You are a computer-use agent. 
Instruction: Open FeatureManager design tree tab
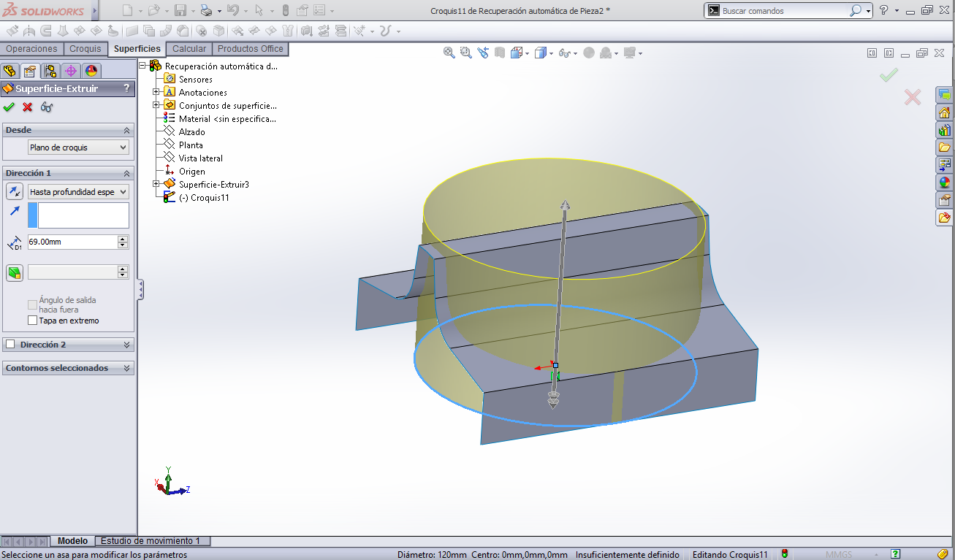(x=9, y=71)
